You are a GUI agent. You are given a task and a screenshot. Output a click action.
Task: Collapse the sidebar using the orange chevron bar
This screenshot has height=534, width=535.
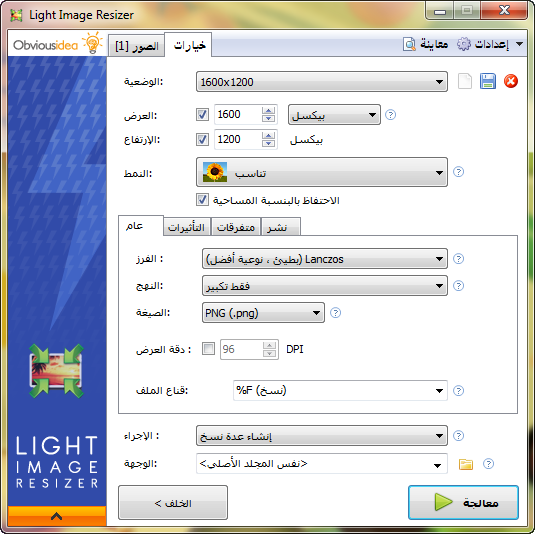pyautogui.click(x=57, y=516)
